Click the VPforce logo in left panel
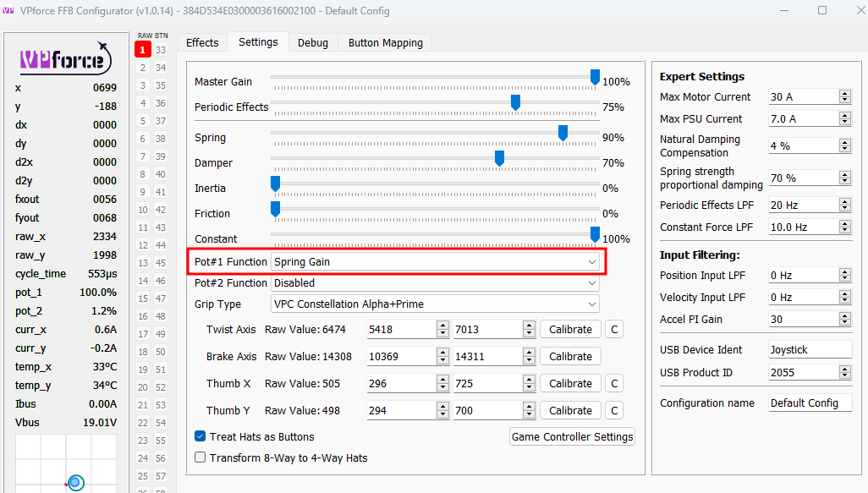 [x=66, y=58]
